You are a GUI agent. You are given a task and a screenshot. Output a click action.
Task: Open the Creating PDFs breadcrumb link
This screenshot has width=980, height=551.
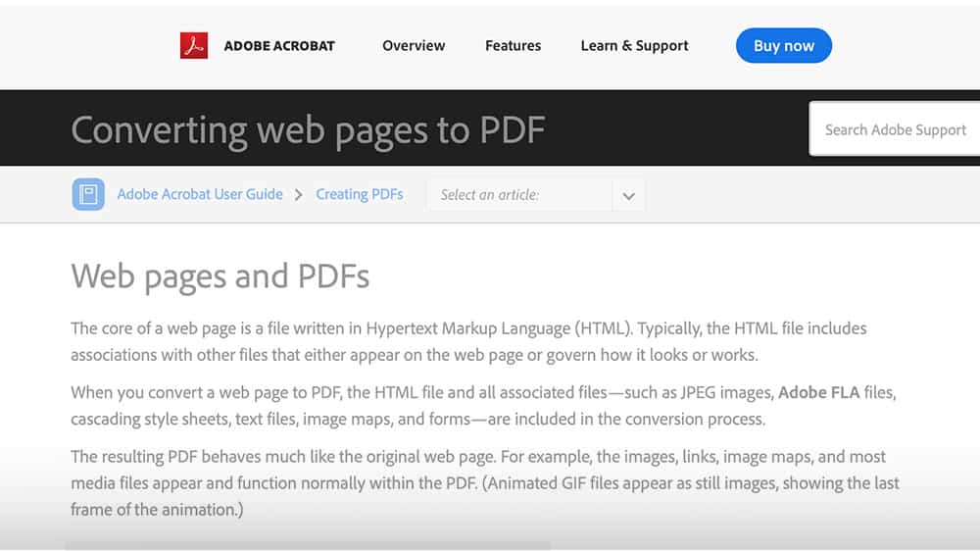tap(360, 194)
